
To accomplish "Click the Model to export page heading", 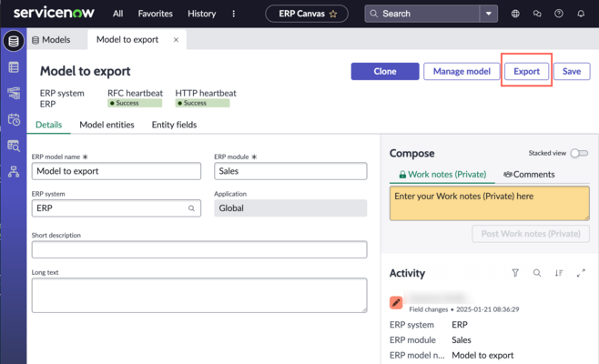I will tap(86, 71).
